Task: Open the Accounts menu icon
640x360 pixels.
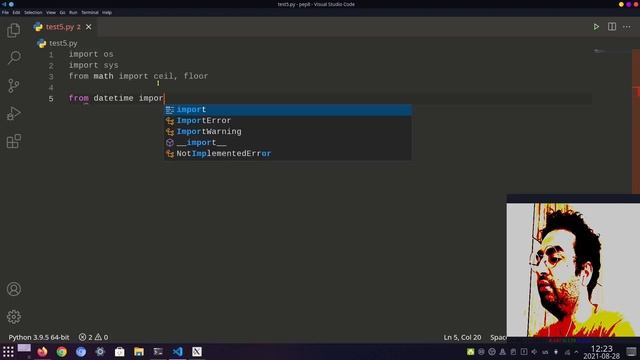Action: click(13, 289)
